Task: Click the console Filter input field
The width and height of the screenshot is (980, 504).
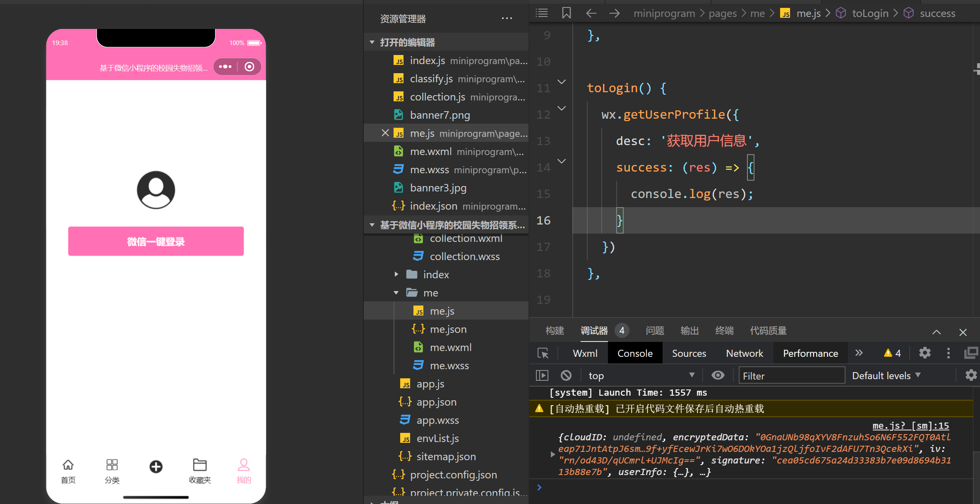Action: tap(791, 375)
